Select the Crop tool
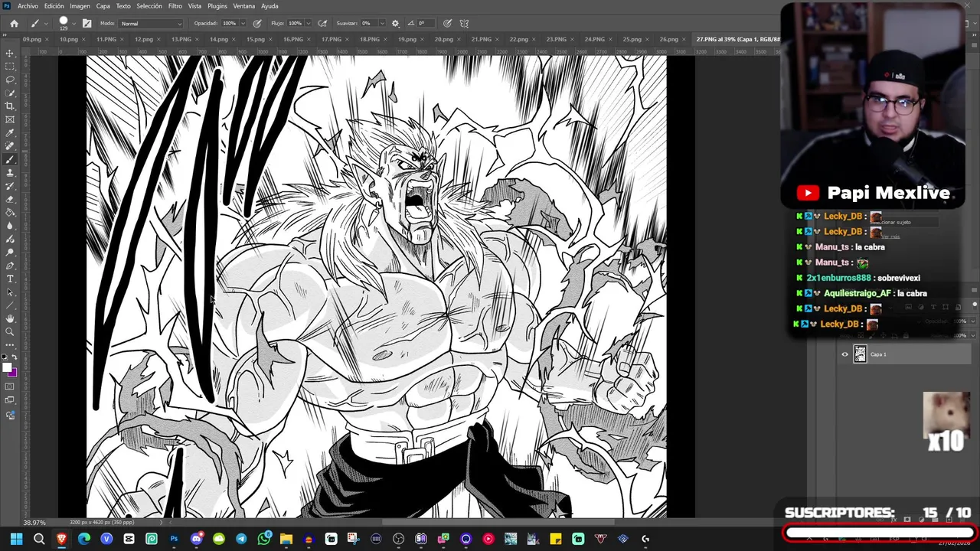Screen dimensions: 980x551 10,106
